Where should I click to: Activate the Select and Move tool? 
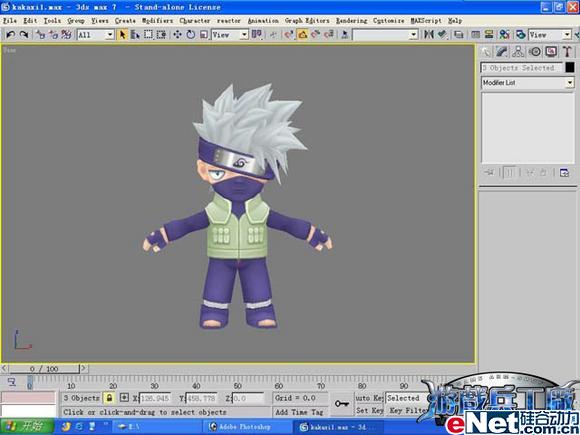177,35
